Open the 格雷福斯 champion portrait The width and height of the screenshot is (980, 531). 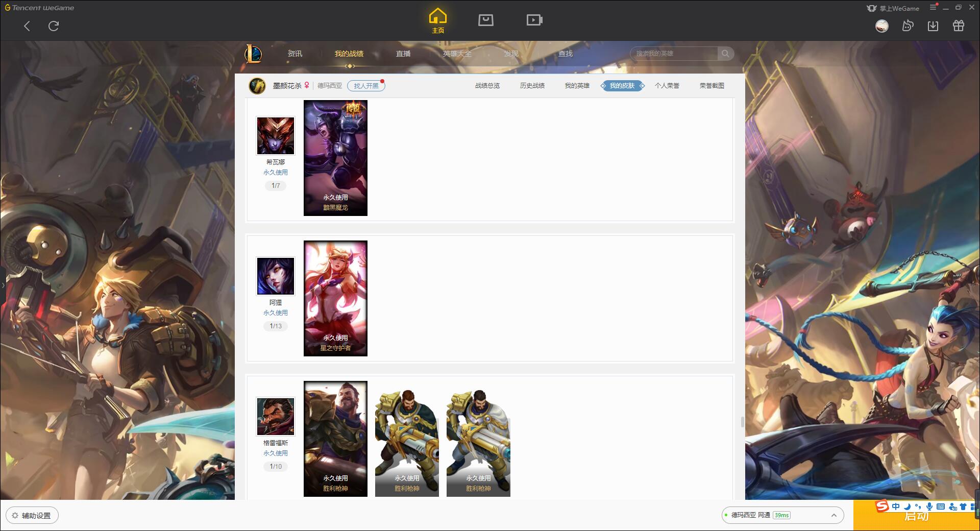coord(276,417)
